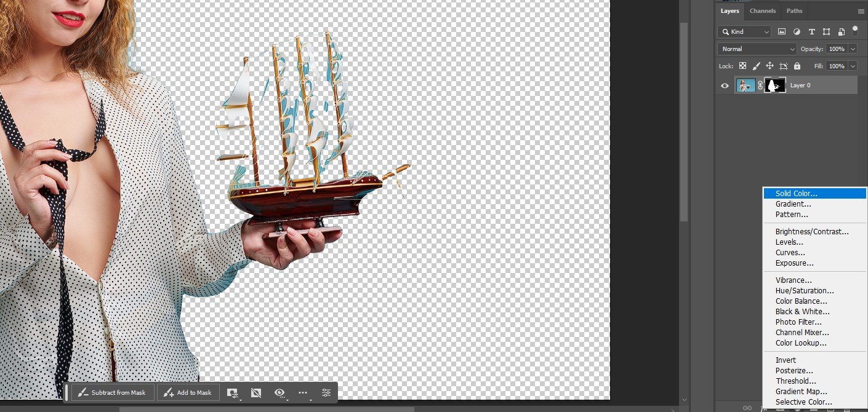Click the link layers icon
The image size is (868, 412).
(747, 408)
